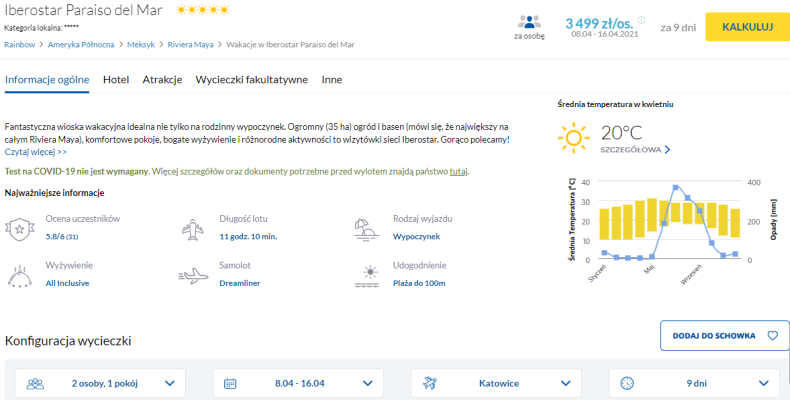This screenshot has width=790, height=400.
Task: Click the beach umbrella trip type icon
Action: (x=366, y=230)
